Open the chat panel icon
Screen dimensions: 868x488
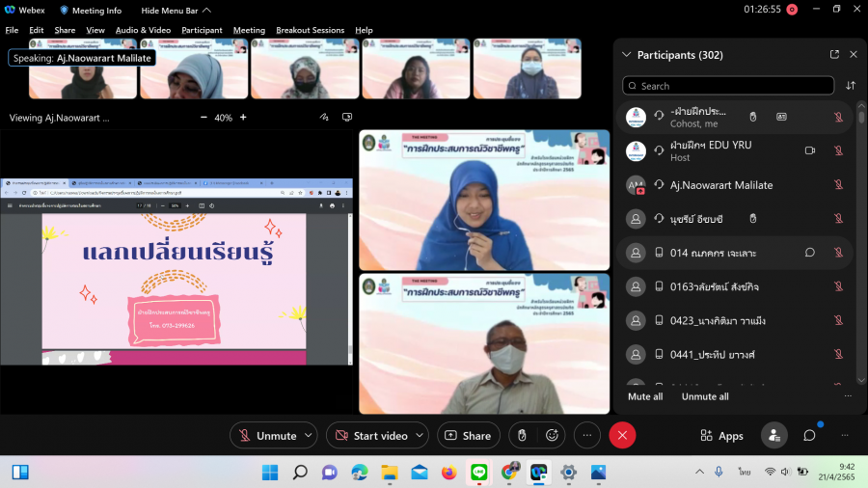click(x=809, y=436)
